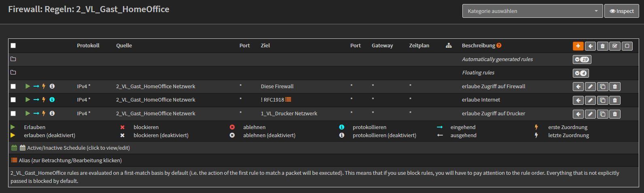Click the green allow arrow on the Firewall rule
Screen dimensions: 644x193
[28, 86]
